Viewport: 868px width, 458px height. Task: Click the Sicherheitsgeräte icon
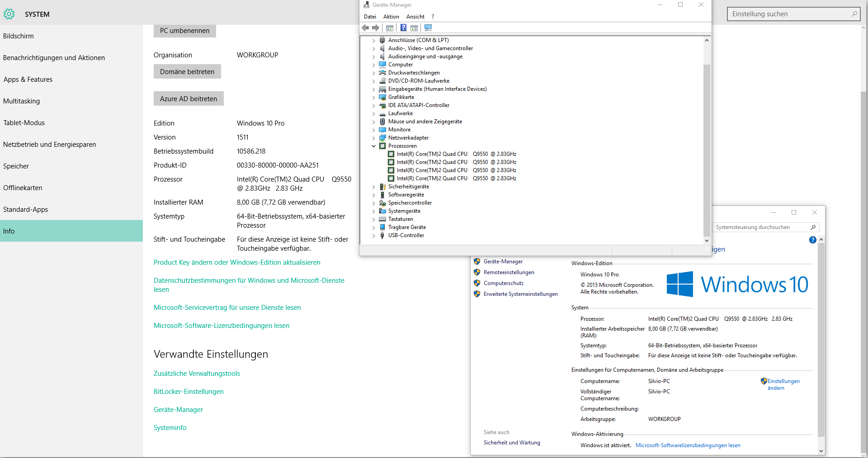[382, 187]
